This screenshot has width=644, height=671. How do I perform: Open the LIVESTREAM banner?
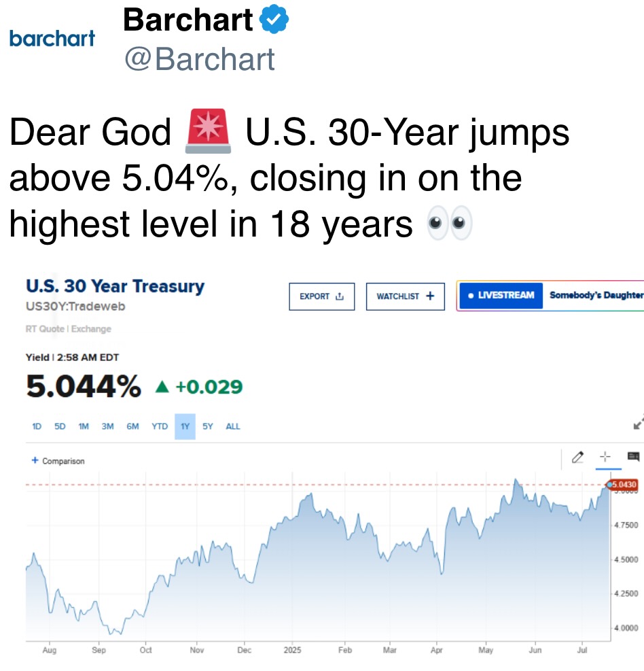[x=550, y=296]
